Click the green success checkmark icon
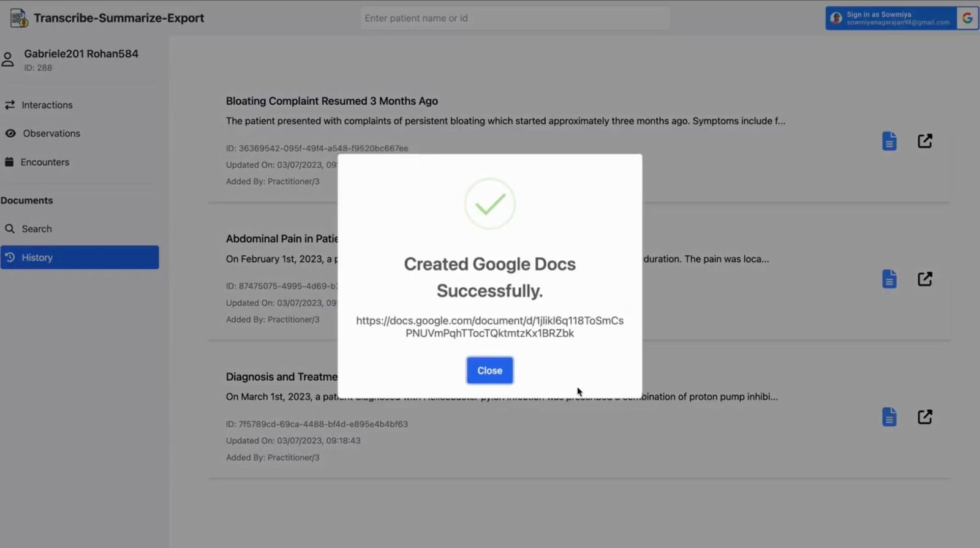 [x=489, y=204]
